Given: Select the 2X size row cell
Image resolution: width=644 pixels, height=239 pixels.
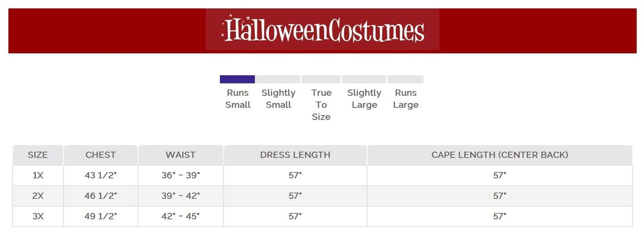Looking at the screenshot, I should [38, 196].
